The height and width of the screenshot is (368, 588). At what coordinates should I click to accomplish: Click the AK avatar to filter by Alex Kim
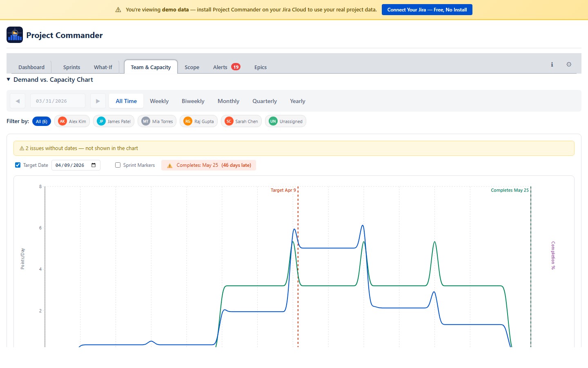(x=62, y=121)
